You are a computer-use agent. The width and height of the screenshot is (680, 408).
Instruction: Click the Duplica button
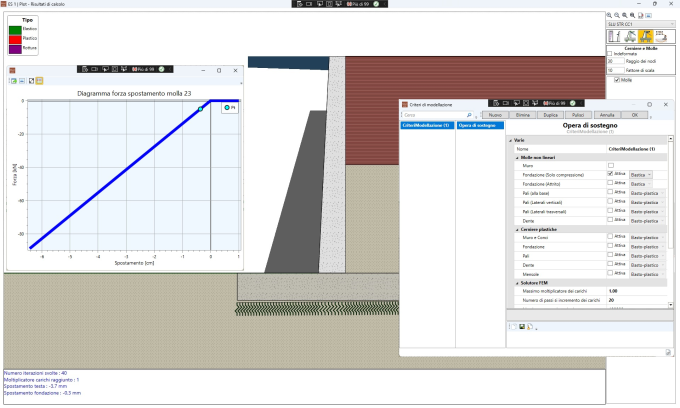click(550, 115)
